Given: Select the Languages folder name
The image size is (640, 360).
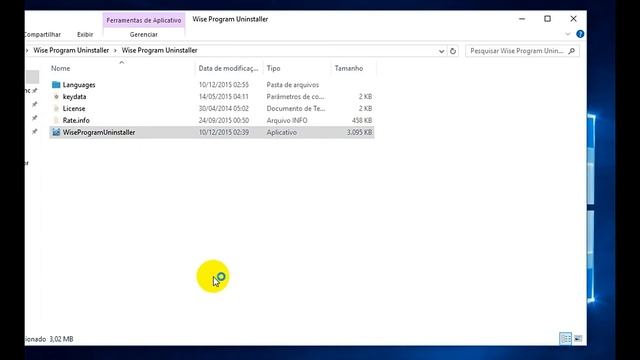Looking at the screenshot, I should [79, 85].
